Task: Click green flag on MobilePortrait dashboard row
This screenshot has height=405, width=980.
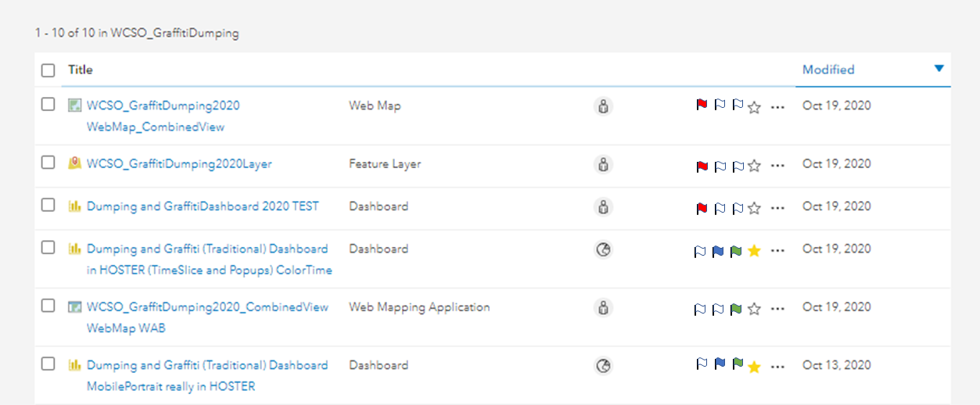Action: tap(736, 364)
